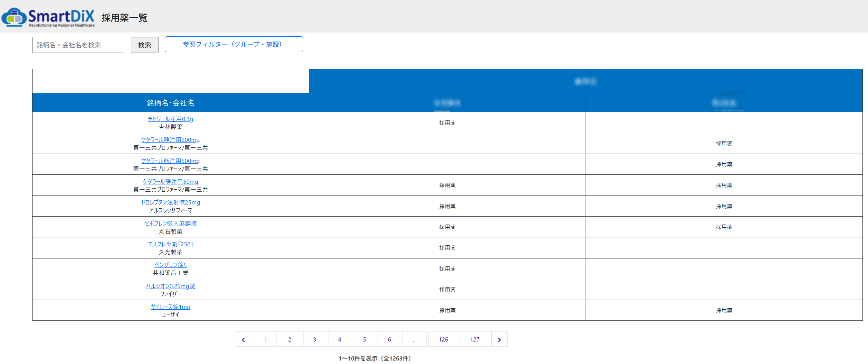This screenshot has height=364, width=868.
Task: Open the サイレース錠1mg link
Action: (x=171, y=307)
